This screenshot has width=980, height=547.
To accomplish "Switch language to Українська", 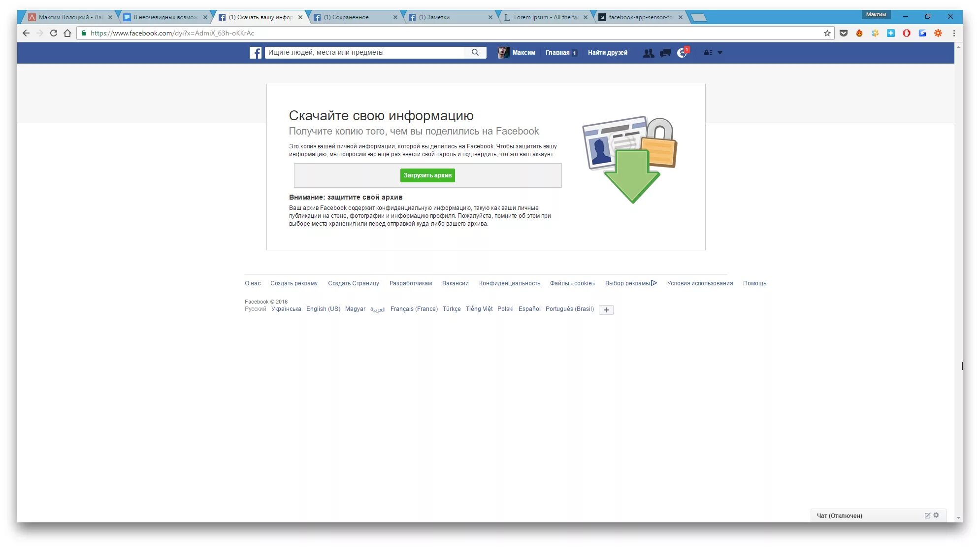I will click(x=286, y=309).
